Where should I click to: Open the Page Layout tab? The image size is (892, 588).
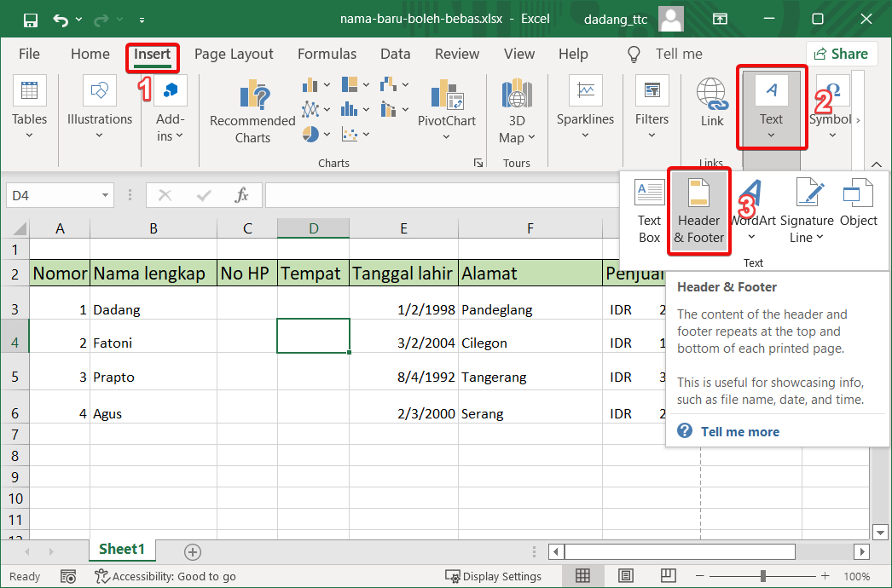coord(234,54)
